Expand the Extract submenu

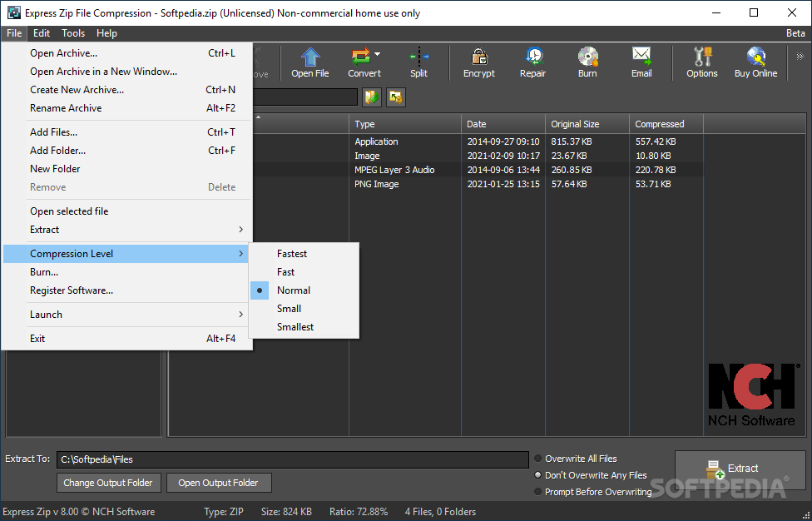(x=126, y=230)
